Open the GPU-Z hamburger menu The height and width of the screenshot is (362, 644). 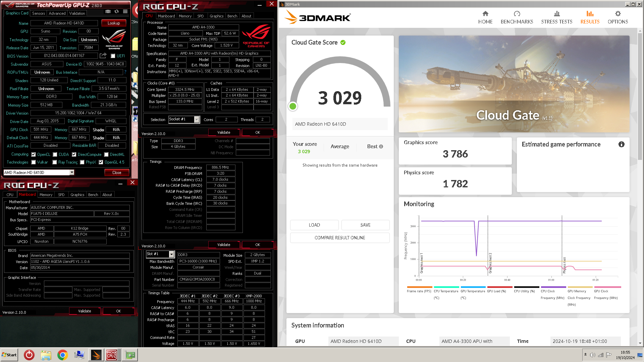[x=125, y=11]
